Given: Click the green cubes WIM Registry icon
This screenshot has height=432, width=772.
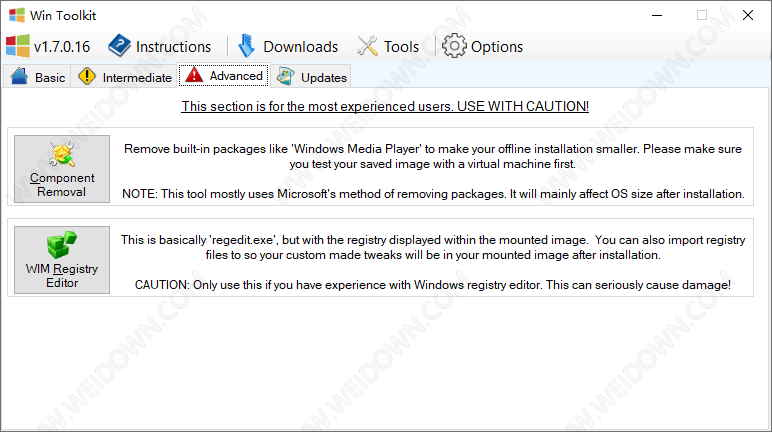Looking at the screenshot, I should (x=62, y=245).
